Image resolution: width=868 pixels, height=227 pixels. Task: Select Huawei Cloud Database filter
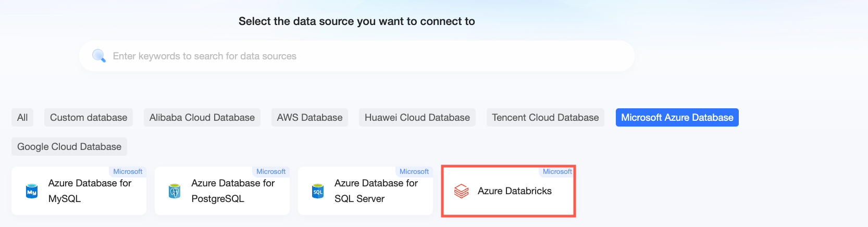(x=417, y=118)
